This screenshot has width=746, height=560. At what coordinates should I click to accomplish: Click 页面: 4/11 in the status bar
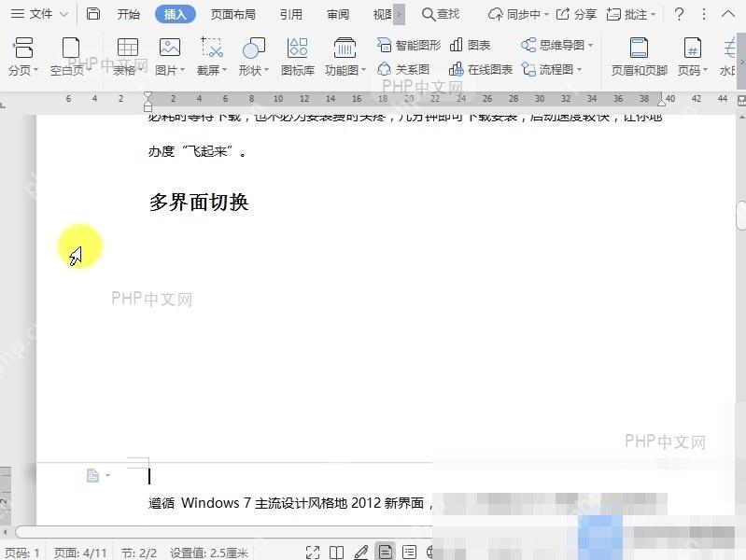coord(80,553)
